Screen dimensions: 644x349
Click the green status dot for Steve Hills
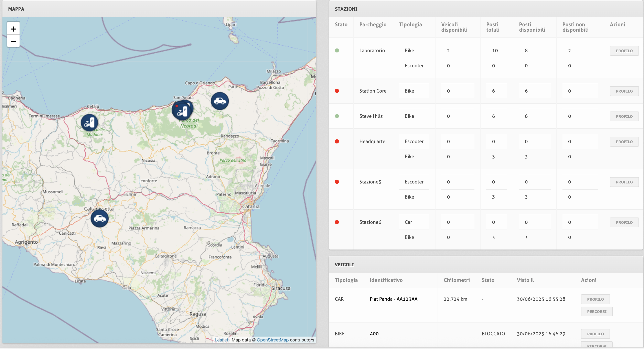click(337, 116)
